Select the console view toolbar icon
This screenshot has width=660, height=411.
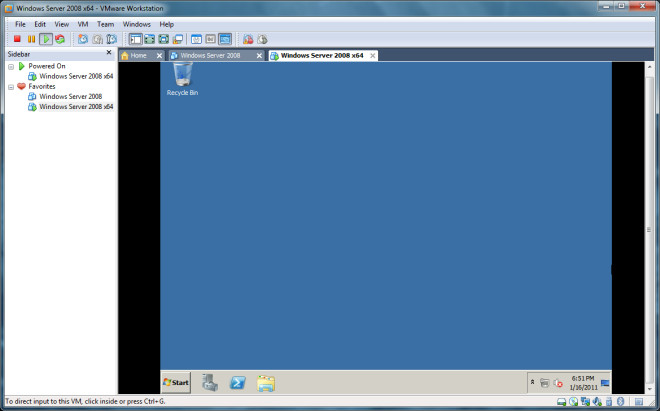[x=225, y=39]
